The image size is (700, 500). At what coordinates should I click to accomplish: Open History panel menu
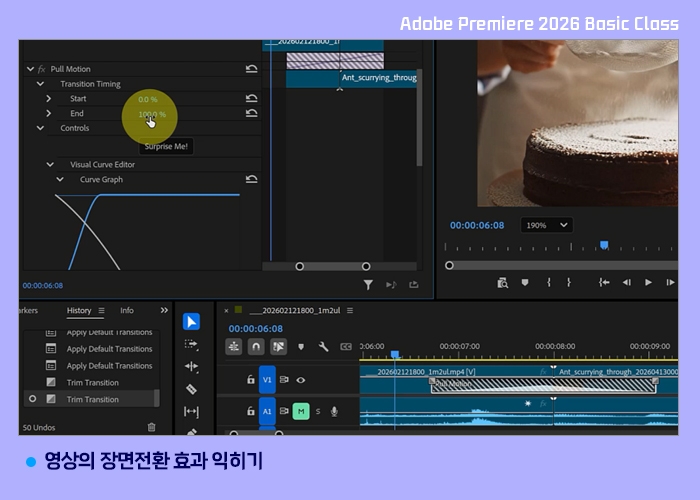pos(101,310)
